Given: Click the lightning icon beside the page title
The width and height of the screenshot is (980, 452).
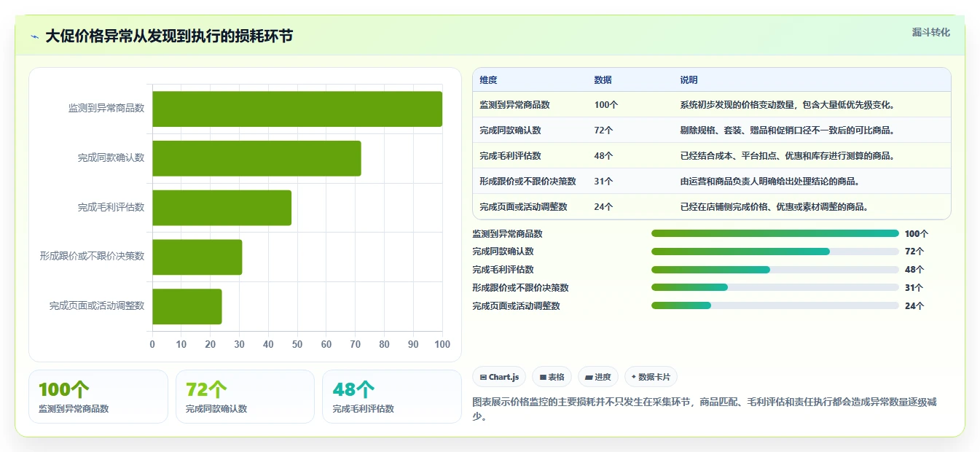Looking at the screenshot, I should click(x=35, y=36).
